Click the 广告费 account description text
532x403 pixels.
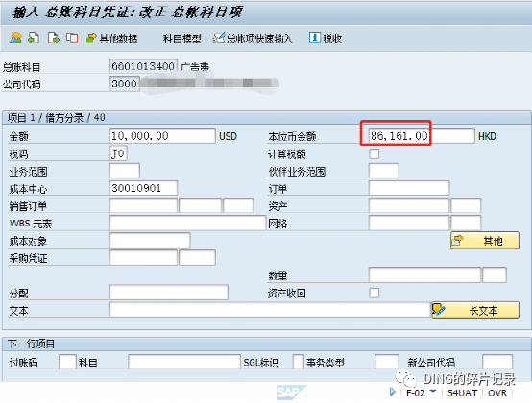tap(195, 67)
